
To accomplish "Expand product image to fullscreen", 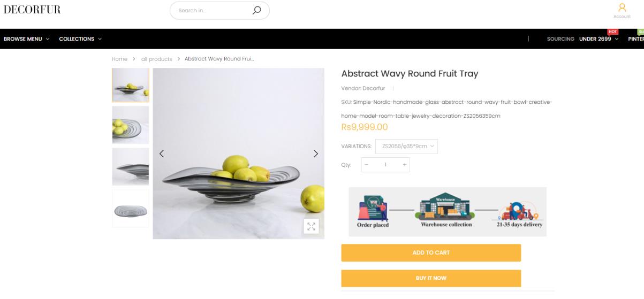I will coord(311,226).
